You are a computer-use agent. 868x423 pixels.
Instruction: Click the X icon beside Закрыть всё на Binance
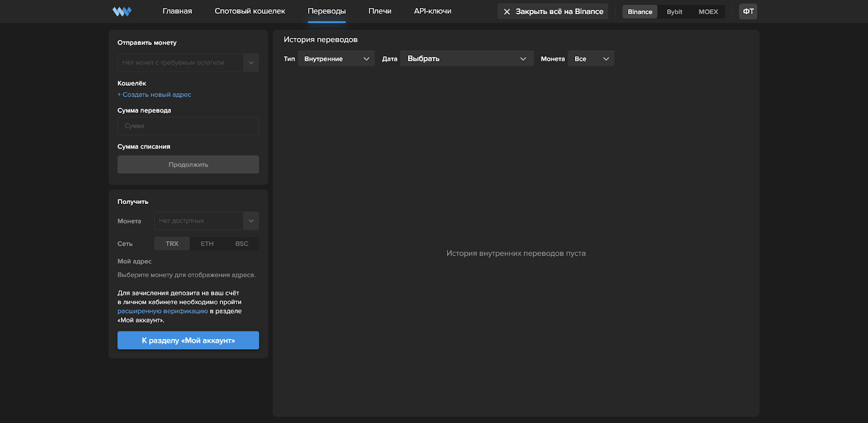(x=507, y=11)
